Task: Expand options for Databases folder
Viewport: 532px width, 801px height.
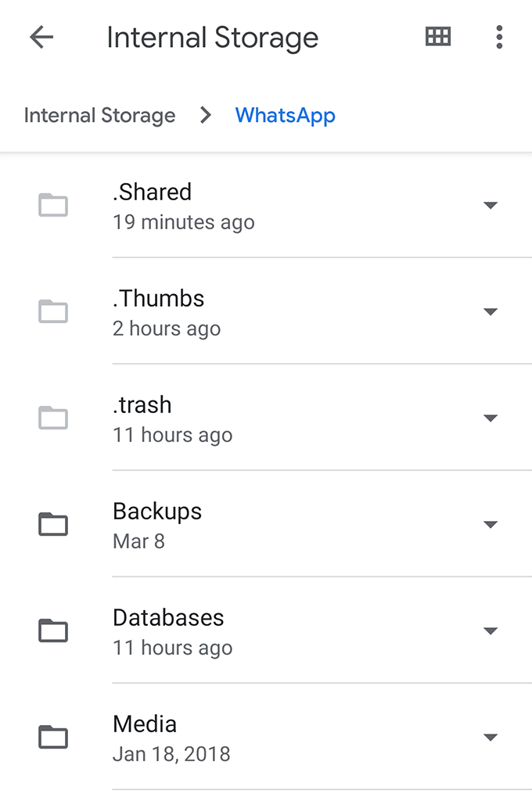Action: click(x=491, y=630)
